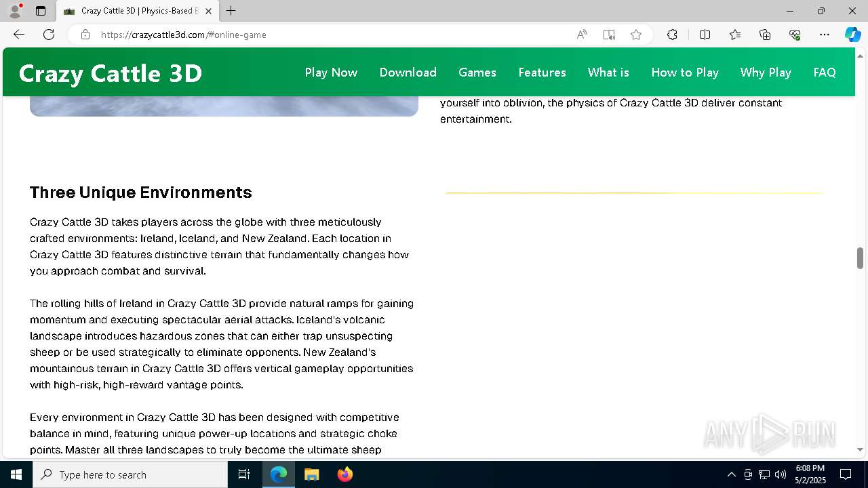Click the scrollbar down arrow
Screen dimensions: 868x488
(860, 449)
